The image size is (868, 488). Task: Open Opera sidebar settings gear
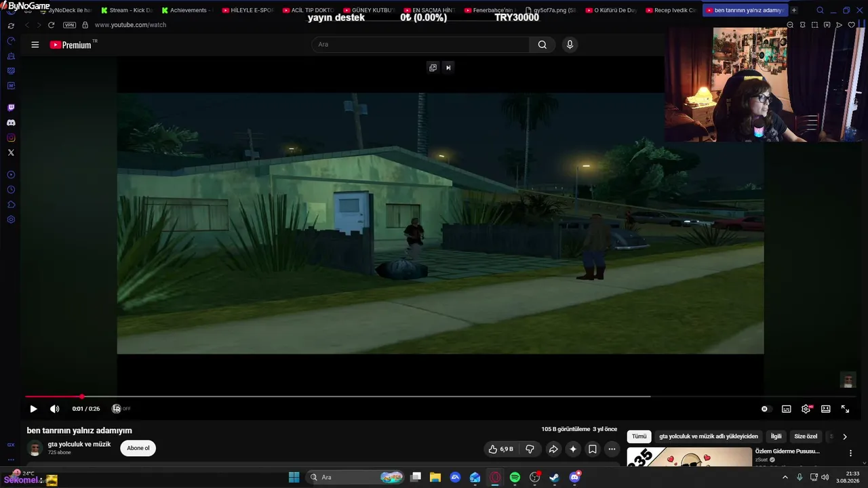coord(11,220)
